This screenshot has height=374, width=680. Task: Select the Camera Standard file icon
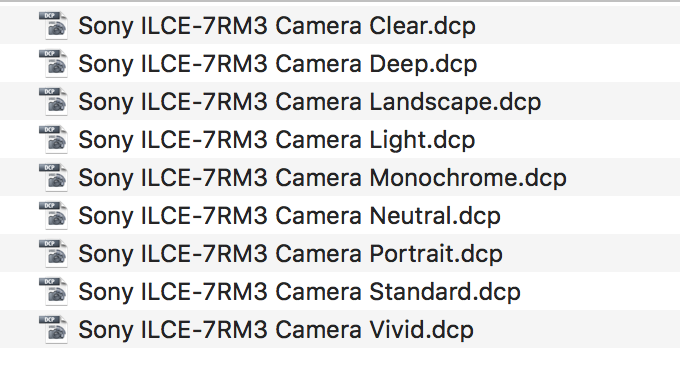(53, 292)
